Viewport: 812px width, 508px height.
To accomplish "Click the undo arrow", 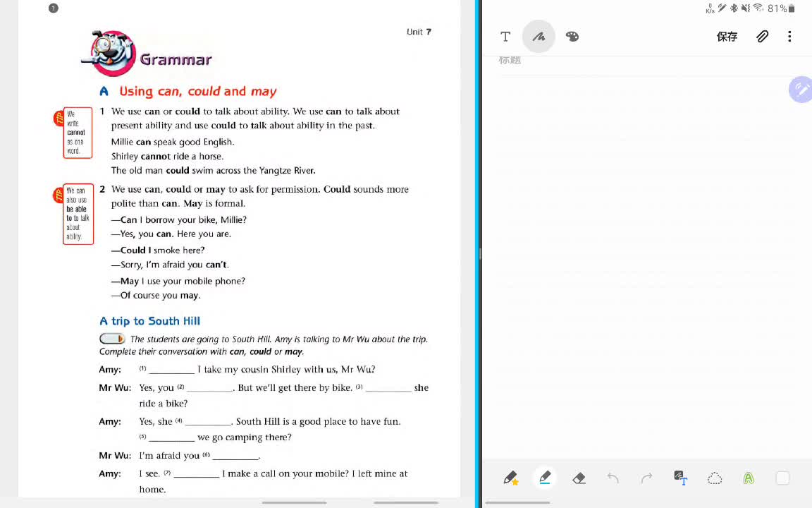I will (x=613, y=478).
